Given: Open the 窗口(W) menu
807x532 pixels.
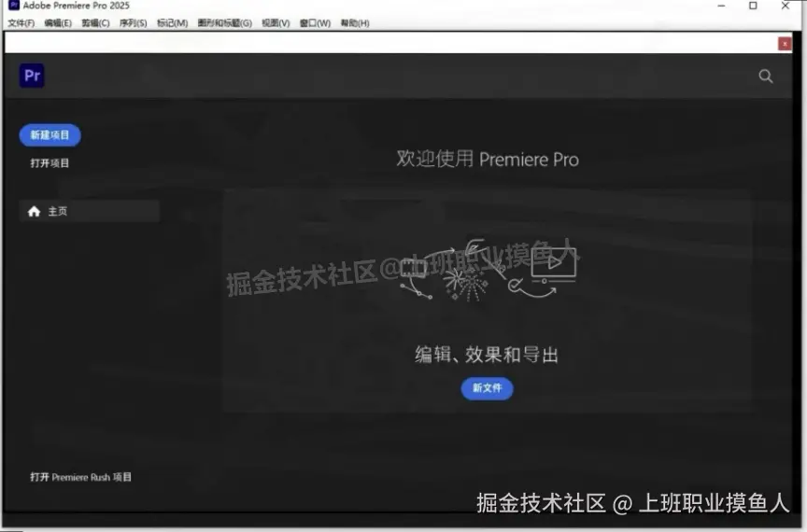Looking at the screenshot, I should pos(315,23).
